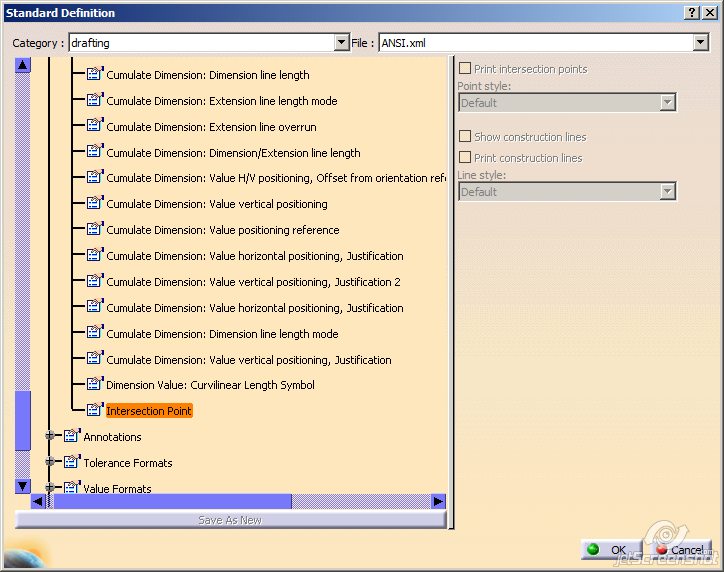
Task: Click icon beside Intersection Point node
Action: [x=95, y=409]
